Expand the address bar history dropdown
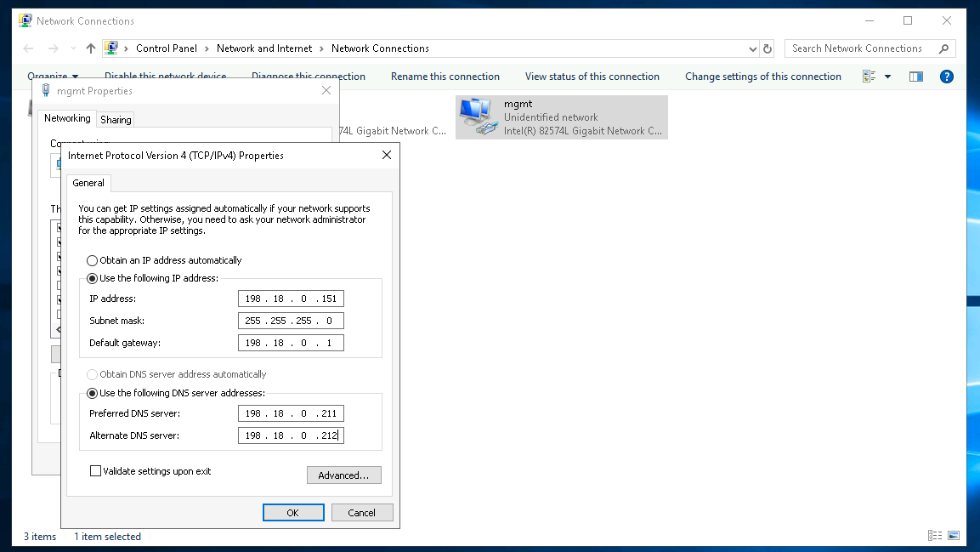Screen dimensions: 980x552 point(752,48)
